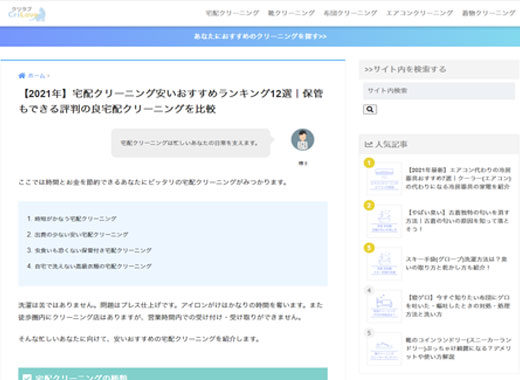Open thumbnail of the second ranked 古着 article
The width and height of the screenshot is (520, 380).
[384, 221]
